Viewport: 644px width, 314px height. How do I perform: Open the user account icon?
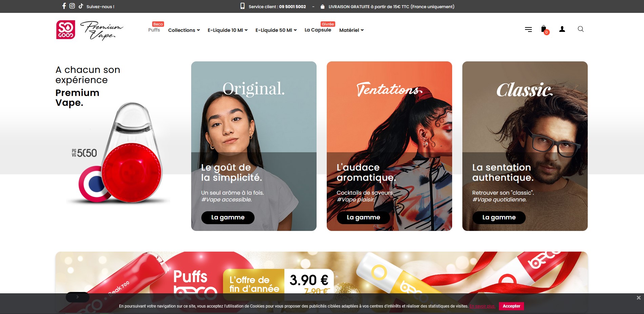click(x=562, y=29)
